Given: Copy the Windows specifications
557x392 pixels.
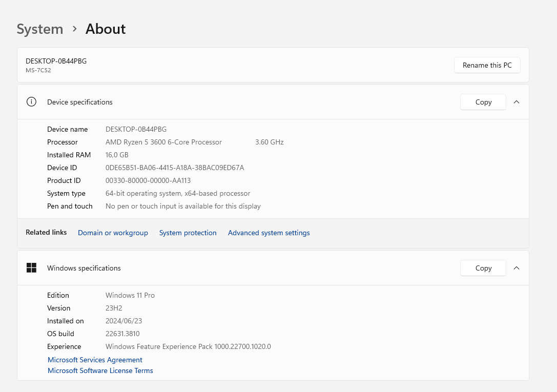Looking at the screenshot, I should coord(483,268).
